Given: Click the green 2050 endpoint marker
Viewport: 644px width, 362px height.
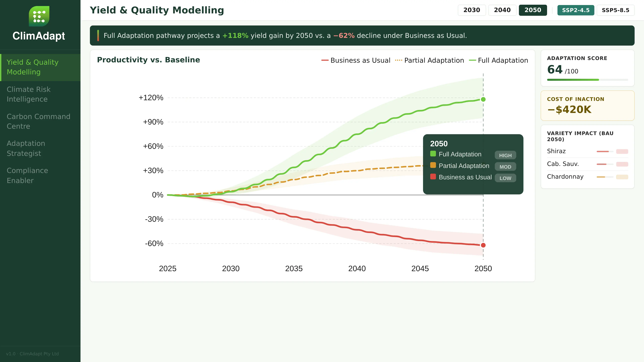Looking at the screenshot, I should point(483,99).
